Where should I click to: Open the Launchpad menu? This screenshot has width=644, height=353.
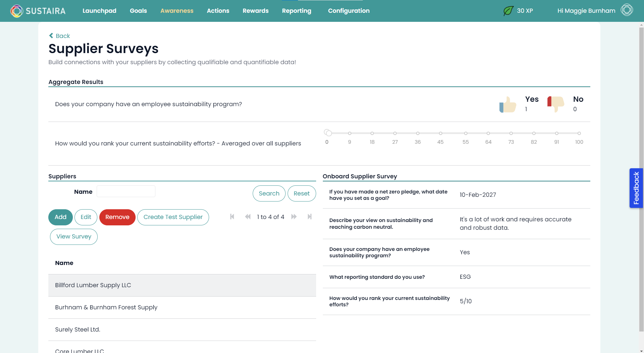click(99, 11)
